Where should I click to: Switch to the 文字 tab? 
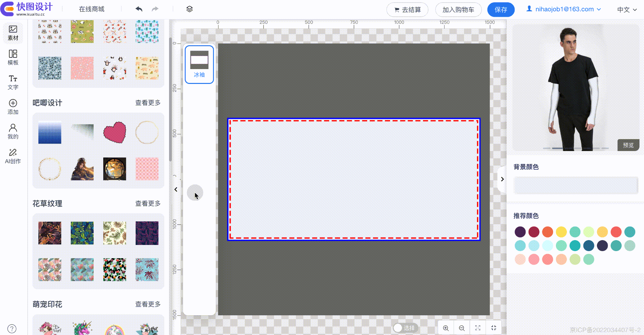click(13, 82)
